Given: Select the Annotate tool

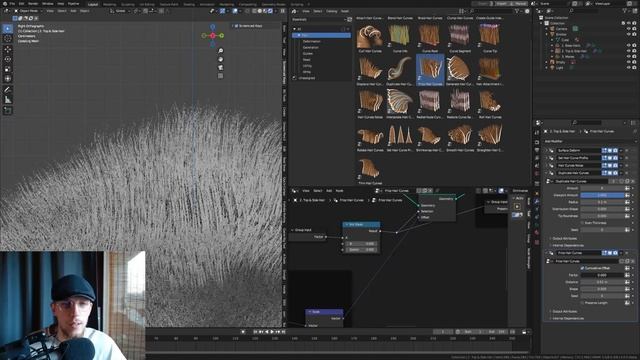Looking at the screenshot, I should pos(8,90).
